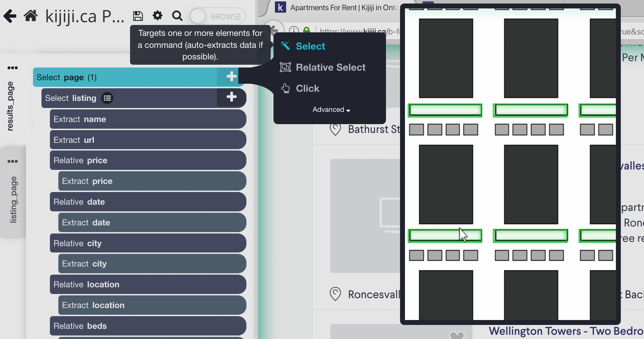The width and height of the screenshot is (644, 339).
Task: Open the 'Extract date' command
Action: click(x=152, y=223)
